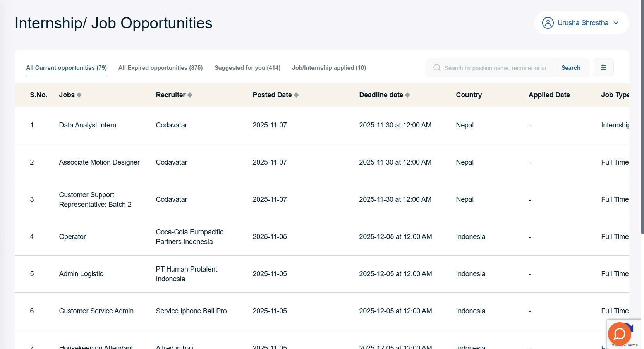Sort by Recruiter column arrows
Image resolution: width=644 pixels, height=349 pixels.
[190, 95]
